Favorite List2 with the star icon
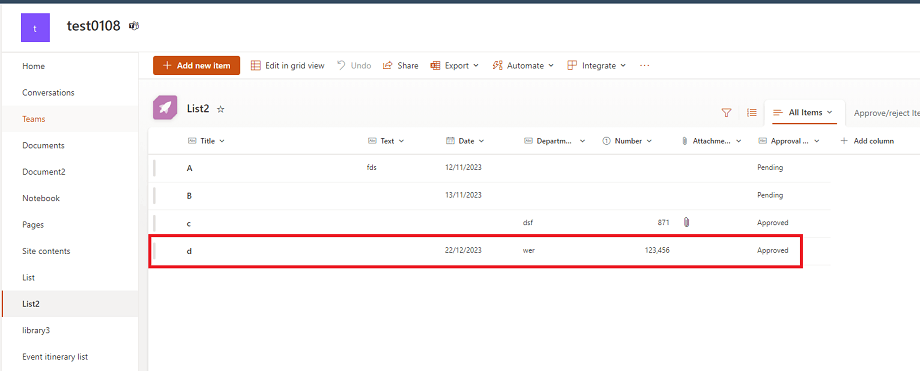This screenshot has height=371, width=920. [x=221, y=109]
